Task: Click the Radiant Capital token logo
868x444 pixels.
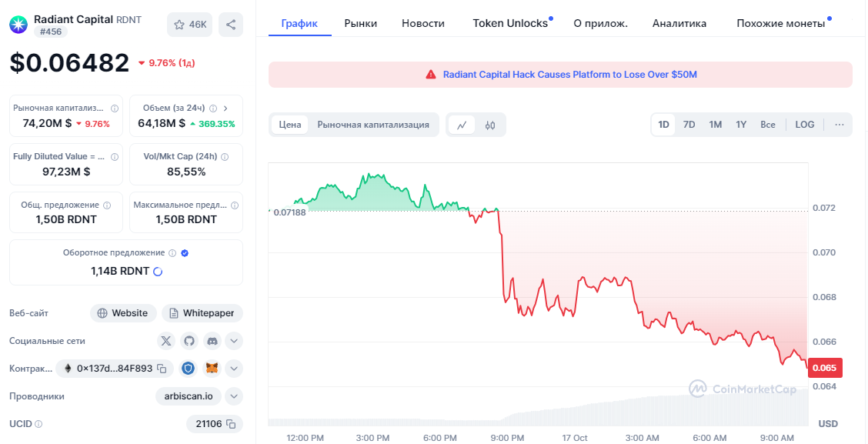Action: pos(18,25)
